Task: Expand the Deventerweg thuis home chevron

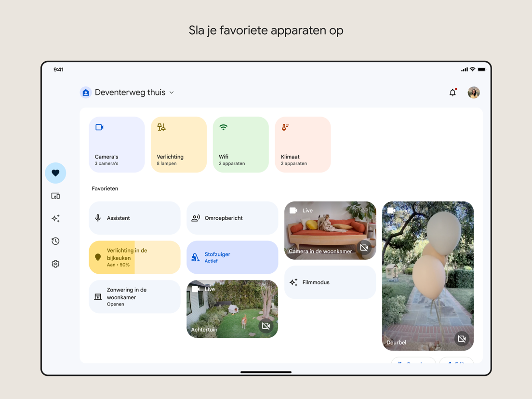Action: pyautogui.click(x=172, y=93)
